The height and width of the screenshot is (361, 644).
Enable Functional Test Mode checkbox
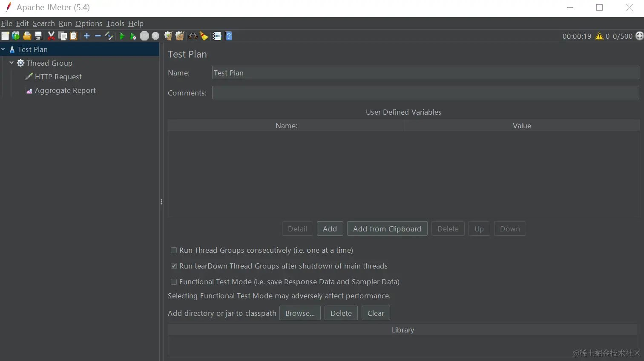pyautogui.click(x=174, y=282)
